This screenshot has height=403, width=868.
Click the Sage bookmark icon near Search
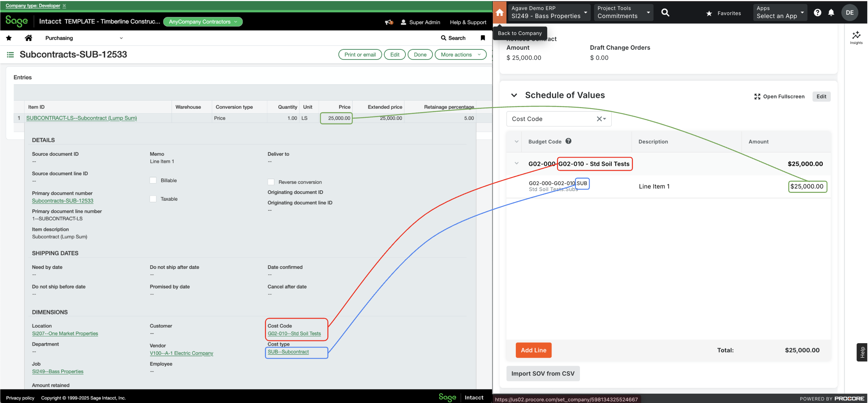(483, 38)
